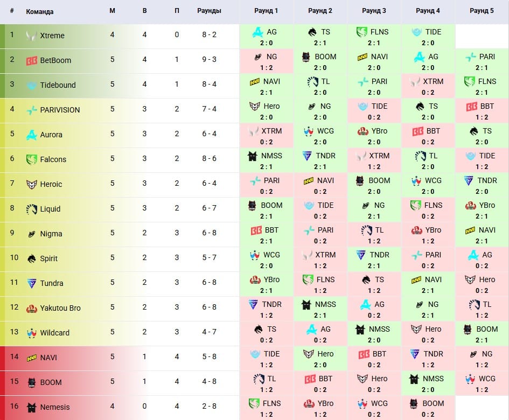
Task: Open the Nigma team link
Action: tap(51, 234)
